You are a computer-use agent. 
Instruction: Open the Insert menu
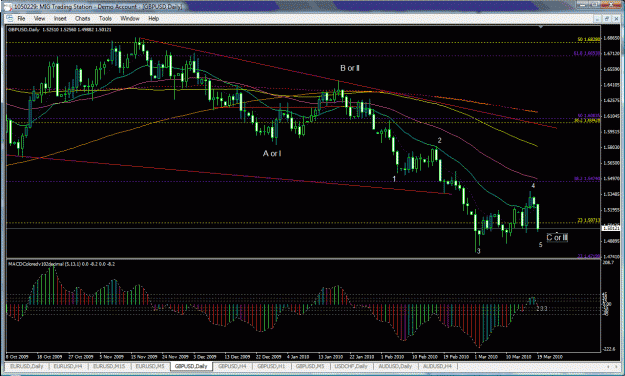point(60,18)
